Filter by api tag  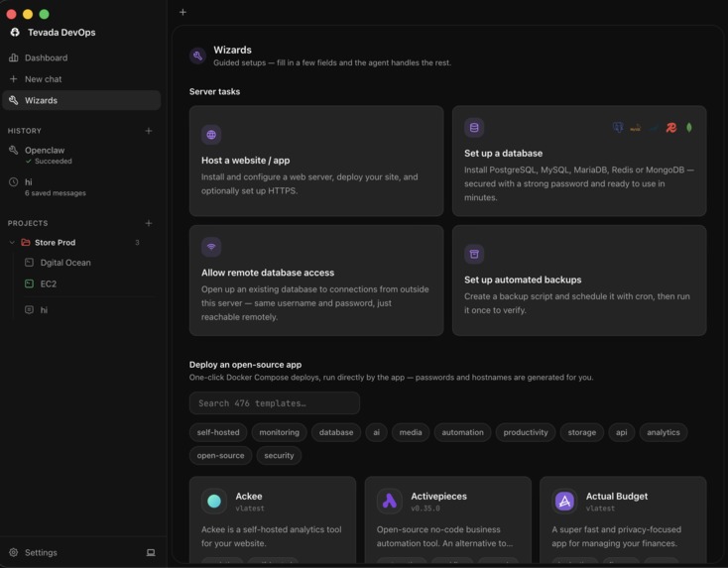621,432
